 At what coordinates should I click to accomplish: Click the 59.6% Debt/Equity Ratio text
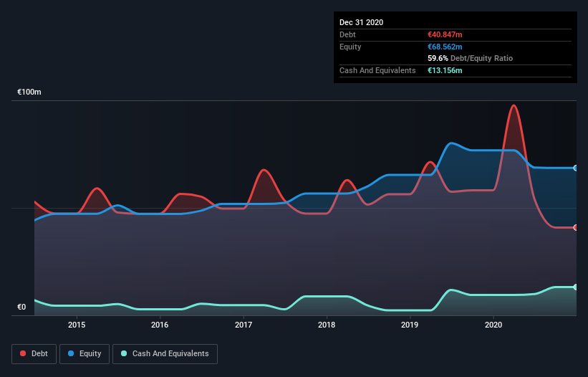coord(471,58)
